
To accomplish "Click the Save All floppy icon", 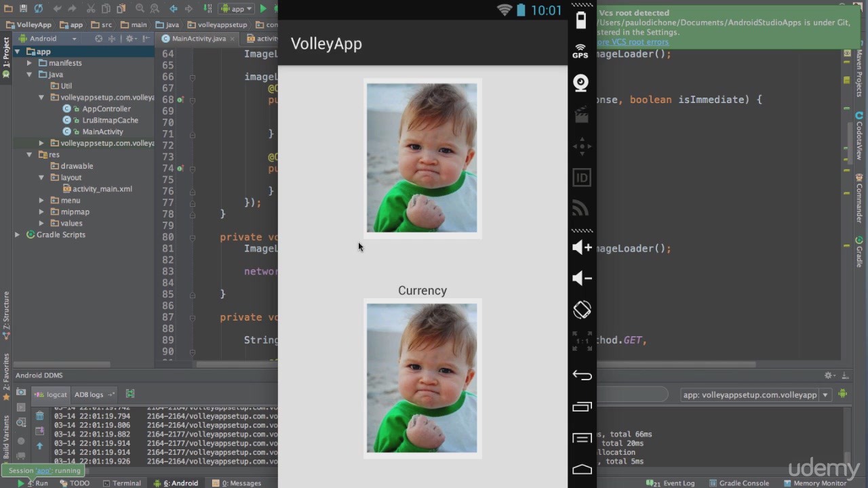I will pyautogui.click(x=23, y=9).
